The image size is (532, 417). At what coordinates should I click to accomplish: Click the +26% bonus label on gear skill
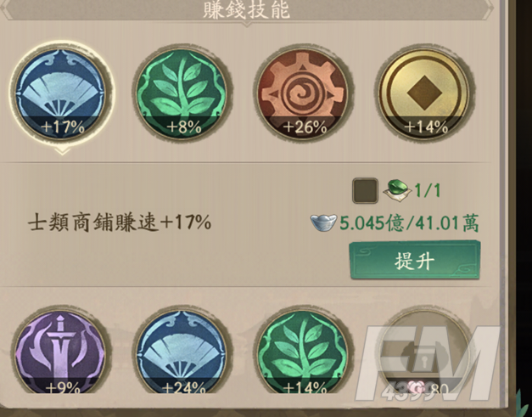point(305,127)
